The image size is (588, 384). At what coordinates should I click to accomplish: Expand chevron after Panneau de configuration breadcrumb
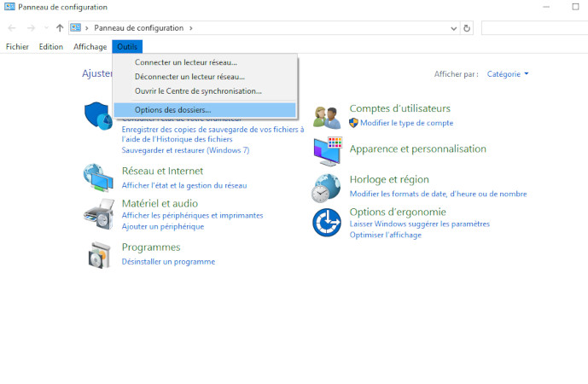click(x=191, y=28)
